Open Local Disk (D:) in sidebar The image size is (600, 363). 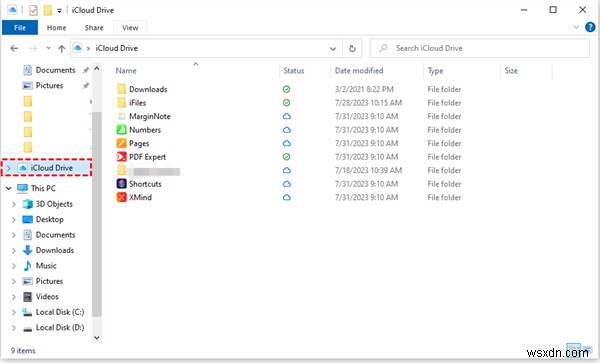pos(60,327)
